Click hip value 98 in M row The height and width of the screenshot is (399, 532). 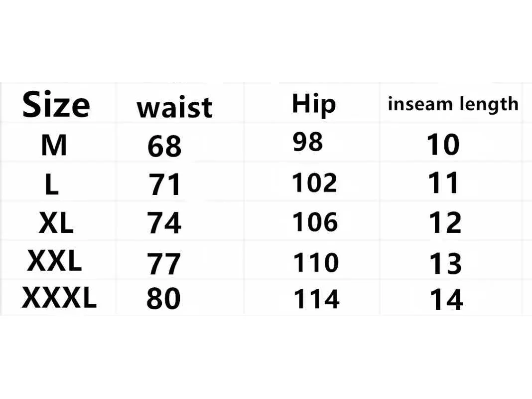coord(308,142)
